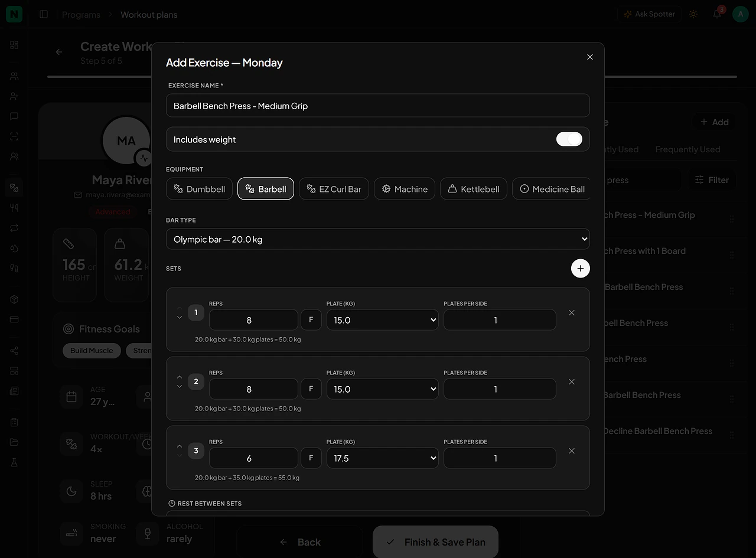Move set 2 up with chevron
The width and height of the screenshot is (756, 558).
(x=180, y=377)
